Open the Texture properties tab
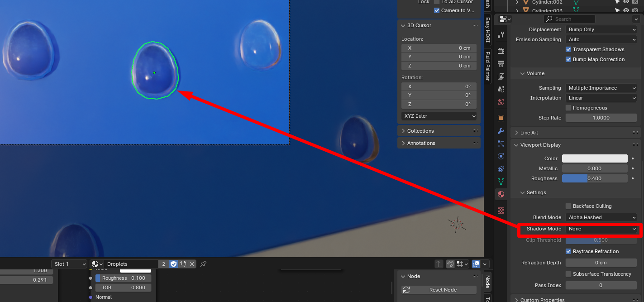 click(501, 211)
